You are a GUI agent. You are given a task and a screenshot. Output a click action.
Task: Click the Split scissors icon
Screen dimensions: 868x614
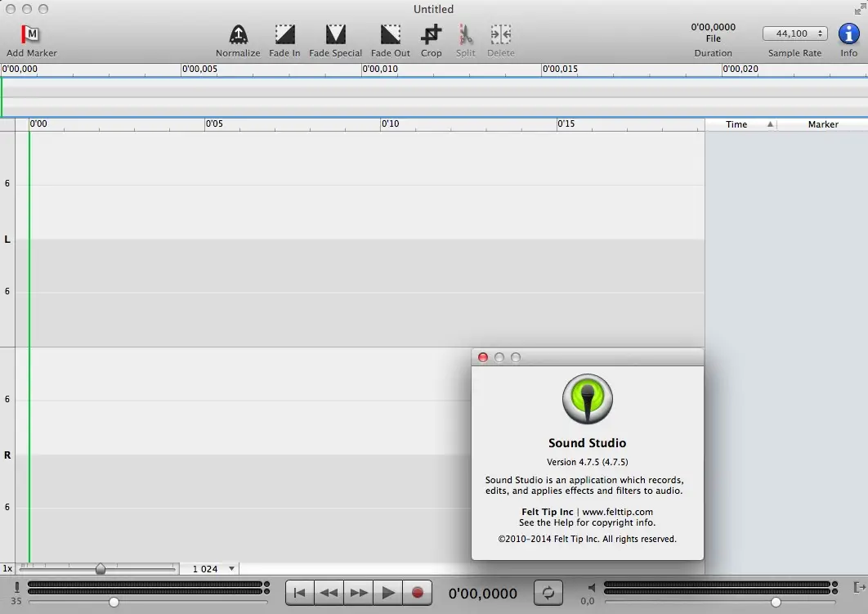click(x=466, y=34)
